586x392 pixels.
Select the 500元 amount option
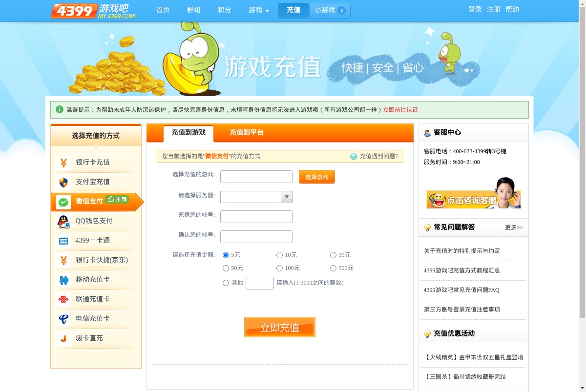coord(333,268)
